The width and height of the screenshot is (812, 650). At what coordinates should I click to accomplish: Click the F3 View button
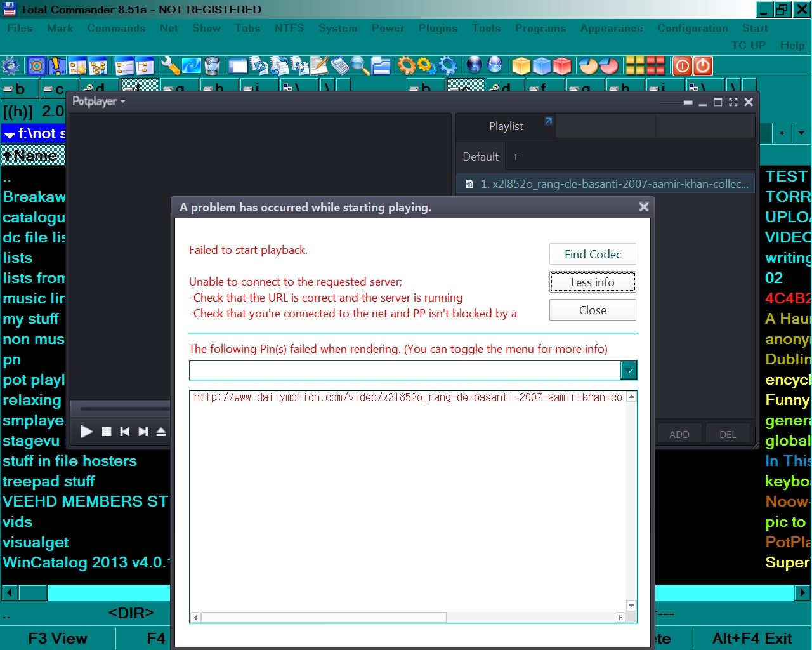pos(58,639)
